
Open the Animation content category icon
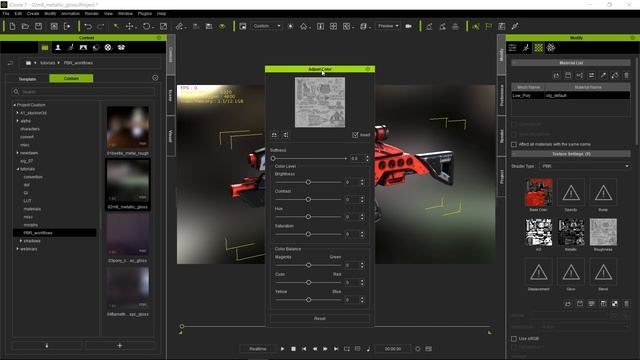[x=71, y=47]
